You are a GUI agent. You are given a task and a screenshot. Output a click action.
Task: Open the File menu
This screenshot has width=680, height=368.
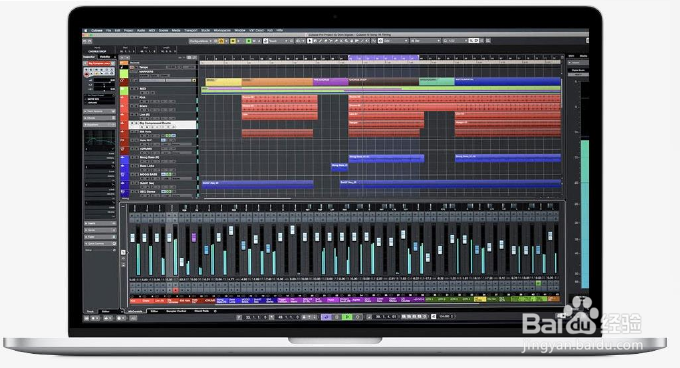pyautogui.click(x=108, y=30)
